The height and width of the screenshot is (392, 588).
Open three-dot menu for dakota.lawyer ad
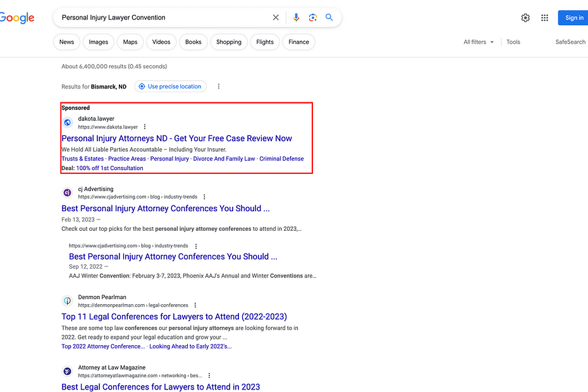click(145, 127)
